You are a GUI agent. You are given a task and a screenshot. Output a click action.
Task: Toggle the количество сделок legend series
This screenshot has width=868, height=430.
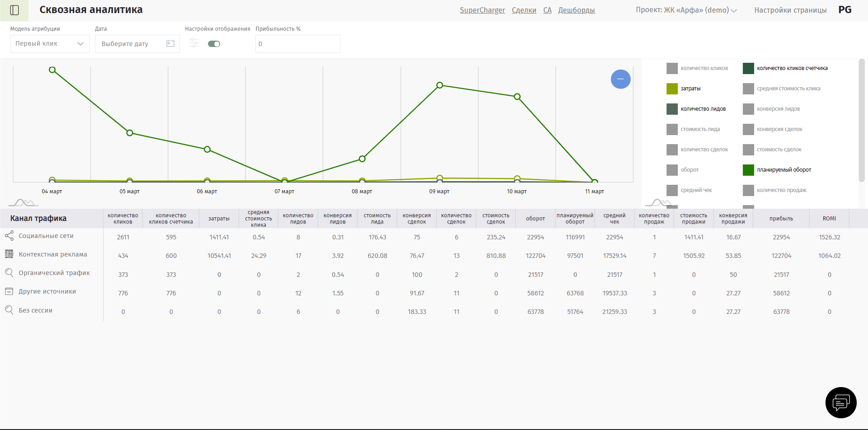(x=697, y=150)
